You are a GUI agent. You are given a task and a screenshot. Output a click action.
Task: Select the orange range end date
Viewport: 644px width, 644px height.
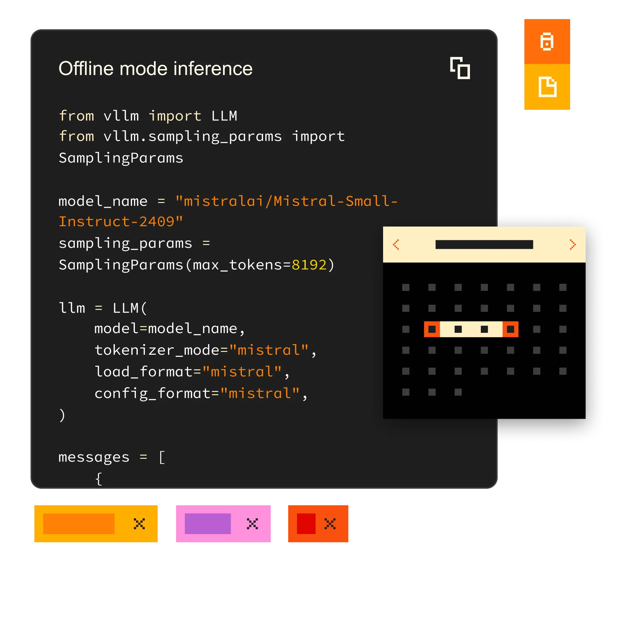(x=510, y=329)
